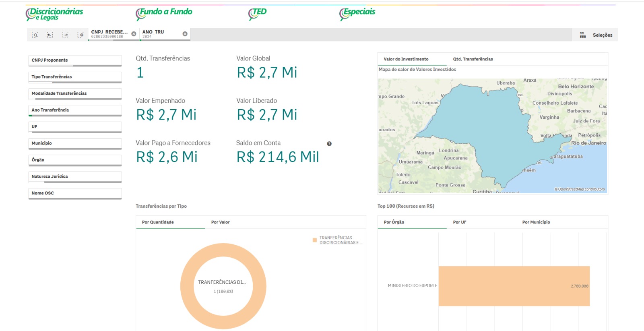Step back one selection
Viewport: 644px width, 331px height.
tap(50, 35)
